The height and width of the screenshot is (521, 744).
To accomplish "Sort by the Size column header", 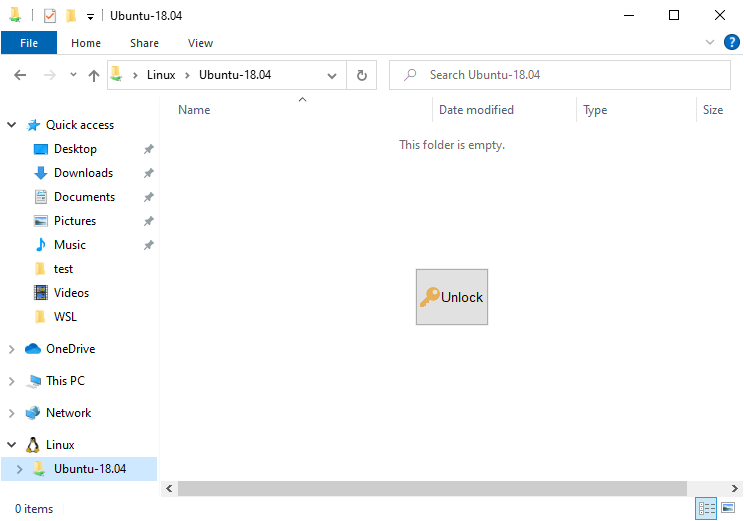I will point(713,110).
